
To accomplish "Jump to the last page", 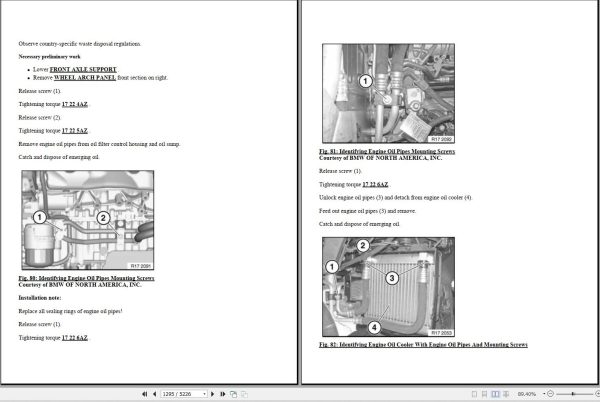I will (x=222, y=394).
